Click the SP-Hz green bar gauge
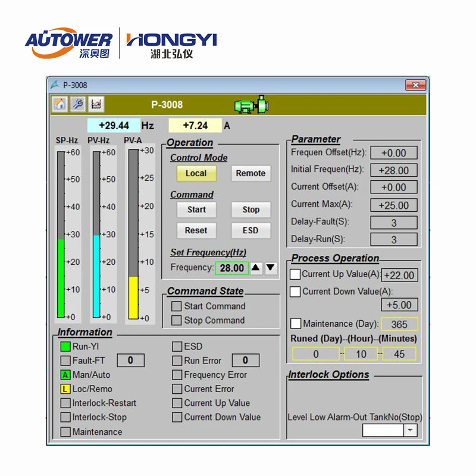This screenshot has width=476, height=476. pos(61,234)
